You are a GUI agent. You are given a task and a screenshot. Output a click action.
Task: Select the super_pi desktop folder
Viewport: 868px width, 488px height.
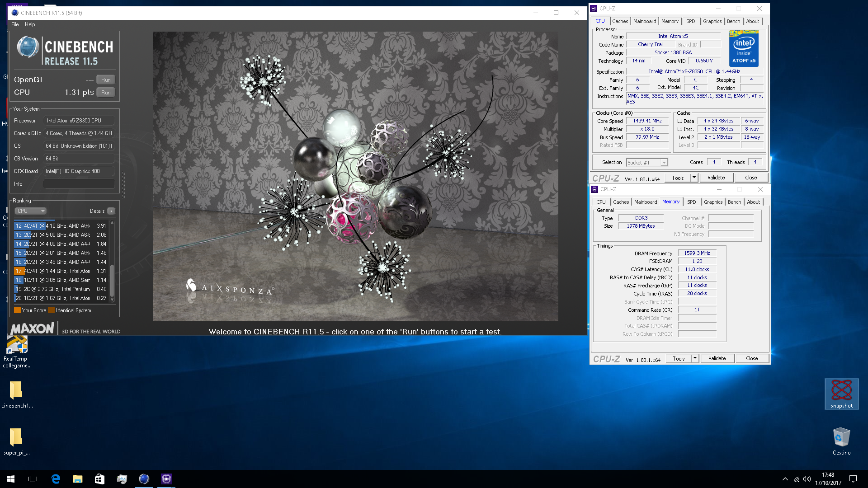pos(17,441)
